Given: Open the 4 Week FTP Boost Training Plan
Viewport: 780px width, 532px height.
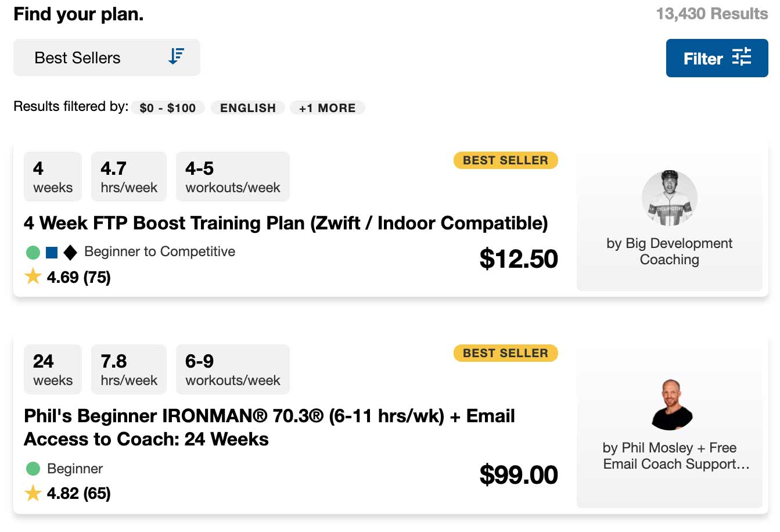Looking at the screenshot, I should pyautogui.click(x=285, y=223).
